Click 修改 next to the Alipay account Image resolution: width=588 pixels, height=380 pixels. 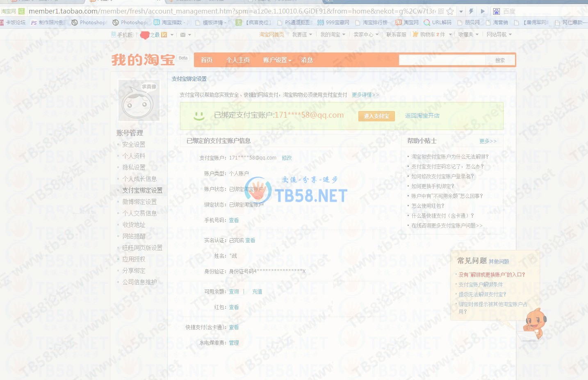[287, 158]
